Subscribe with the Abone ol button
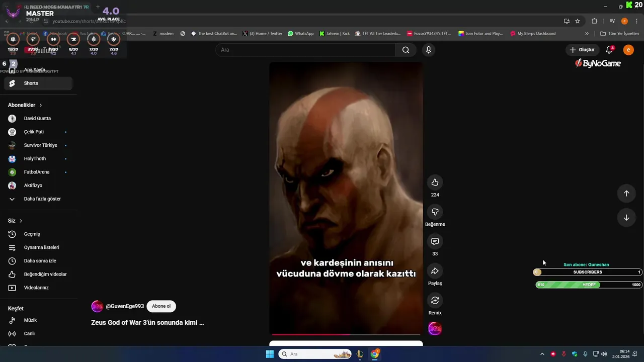 161,306
